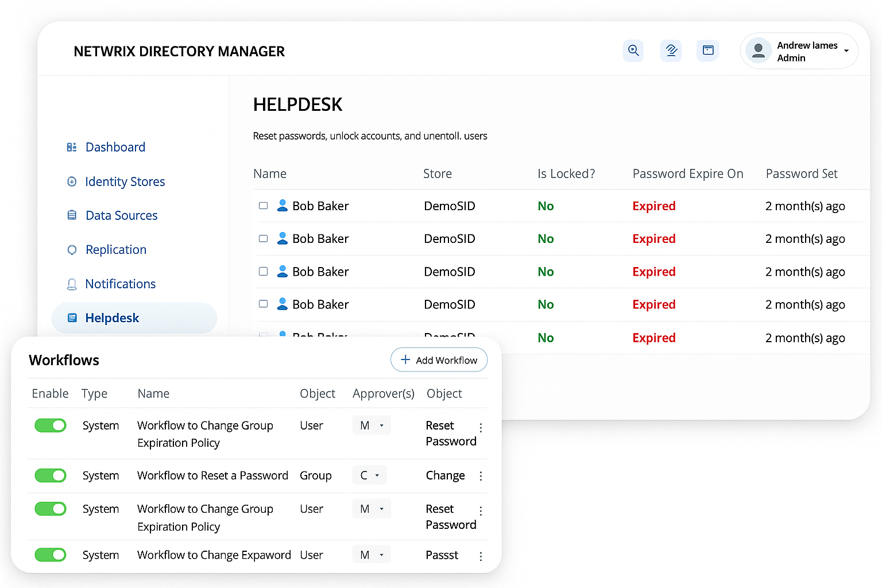The width and height of the screenshot is (882, 588).
Task: Click the Change cell in Workflows
Action: 445,476
